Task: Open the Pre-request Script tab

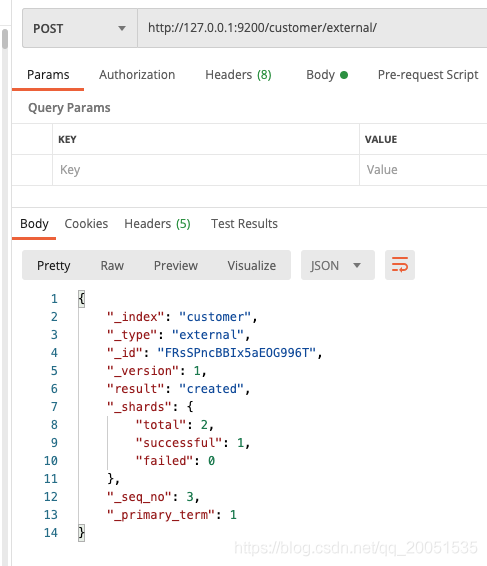Action: tap(428, 75)
